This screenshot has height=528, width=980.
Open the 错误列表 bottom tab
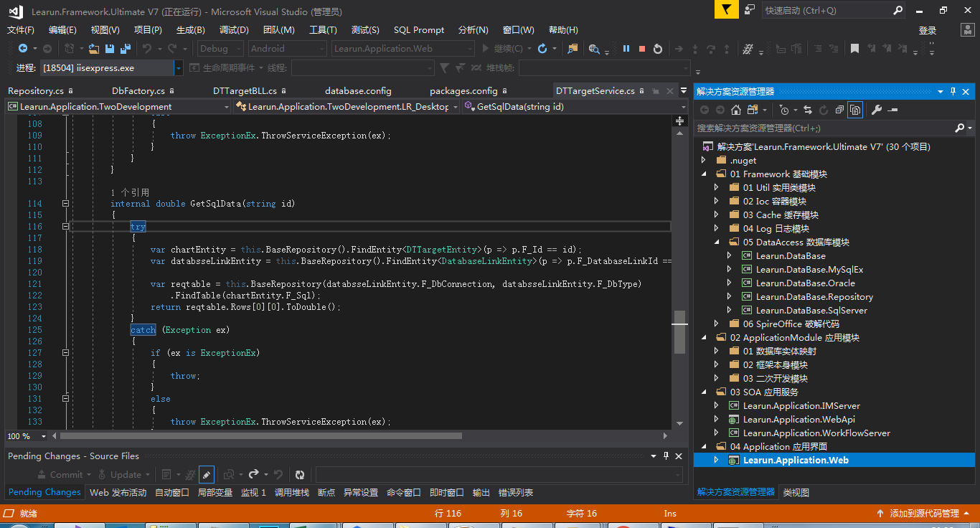(516, 492)
